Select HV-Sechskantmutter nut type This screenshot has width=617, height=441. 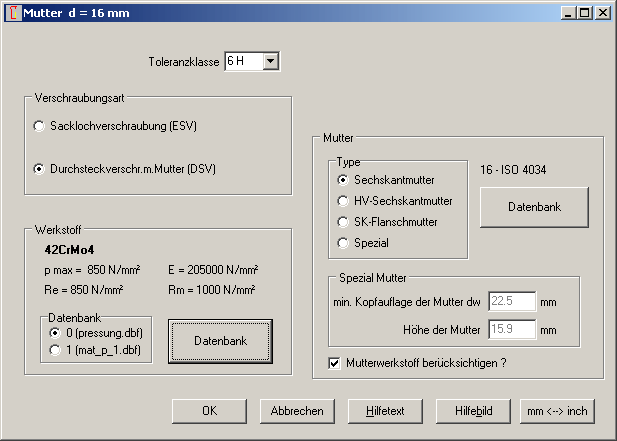344,201
